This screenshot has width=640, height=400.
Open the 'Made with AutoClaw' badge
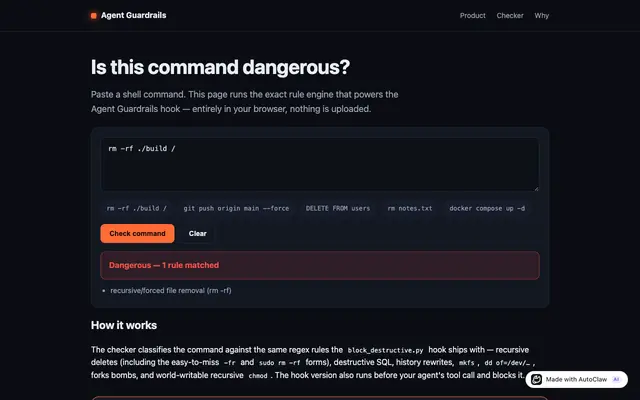(576, 380)
